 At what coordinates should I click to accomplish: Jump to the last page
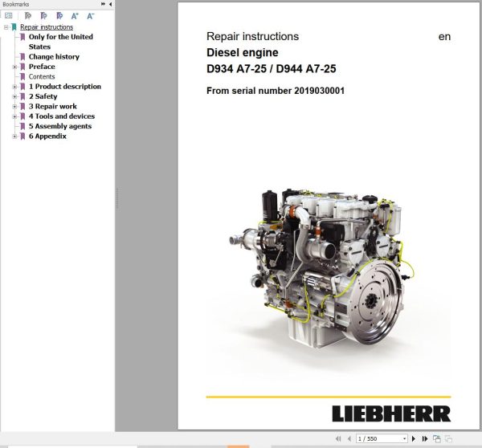point(425,439)
